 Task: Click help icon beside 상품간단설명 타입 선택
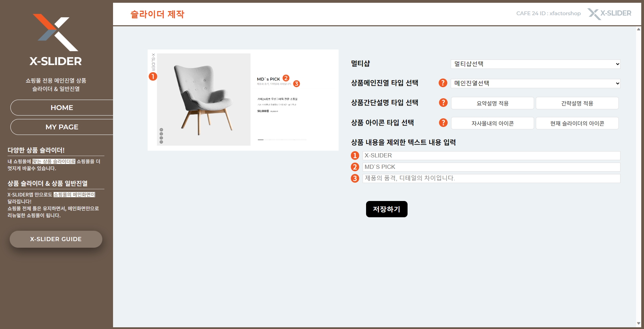[443, 103]
